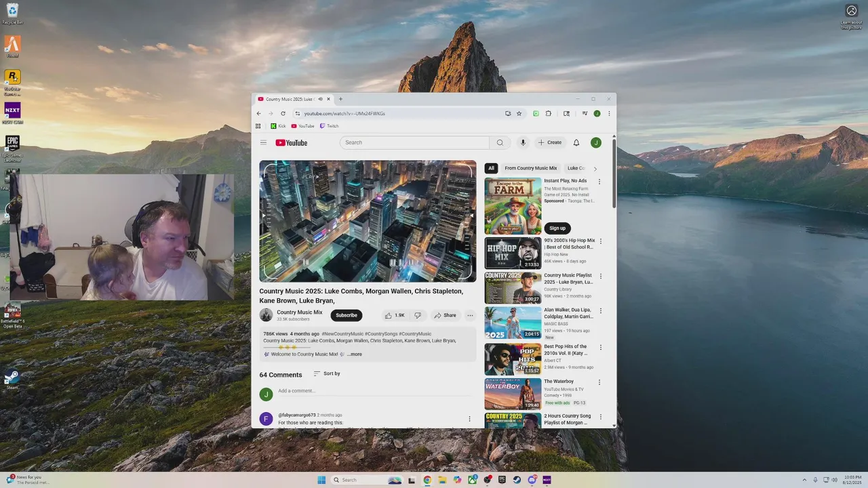
Task: Click the main video player
Action: [x=368, y=221]
